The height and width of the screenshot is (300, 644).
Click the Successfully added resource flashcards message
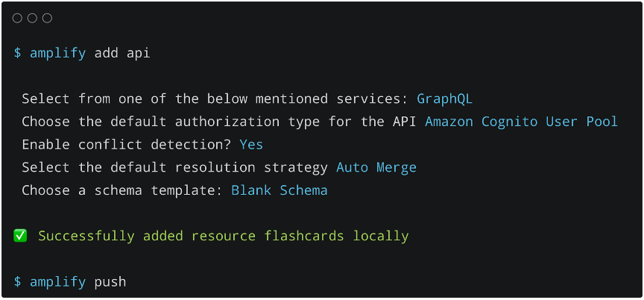(x=223, y=236)
